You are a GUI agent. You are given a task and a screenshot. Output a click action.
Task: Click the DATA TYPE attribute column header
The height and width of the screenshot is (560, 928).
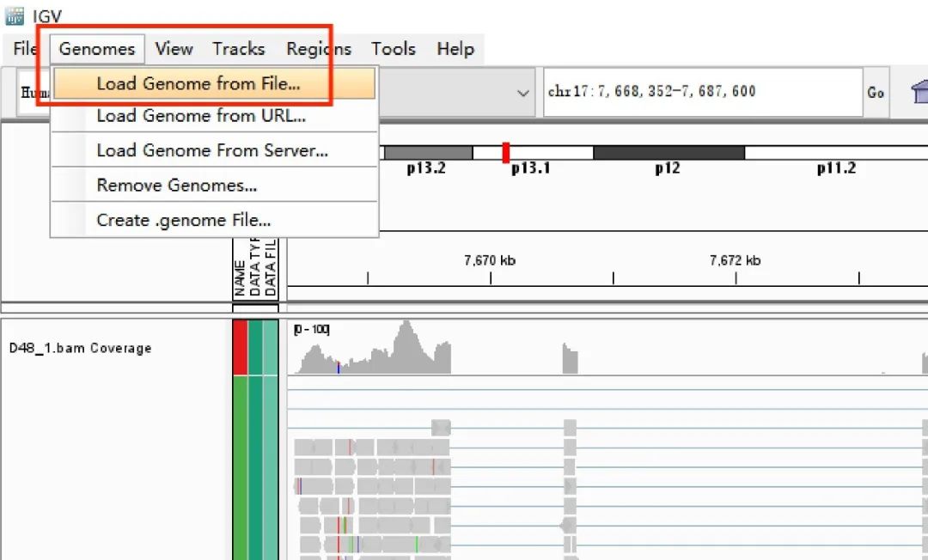[254, 267]
